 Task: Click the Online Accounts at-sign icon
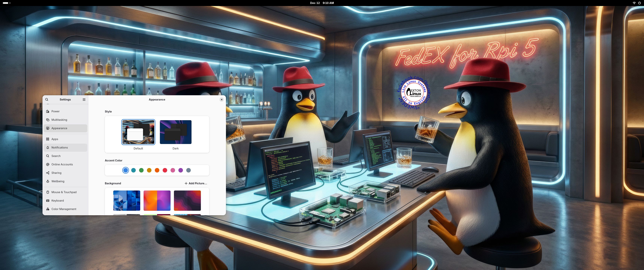(x=48, y=164)
